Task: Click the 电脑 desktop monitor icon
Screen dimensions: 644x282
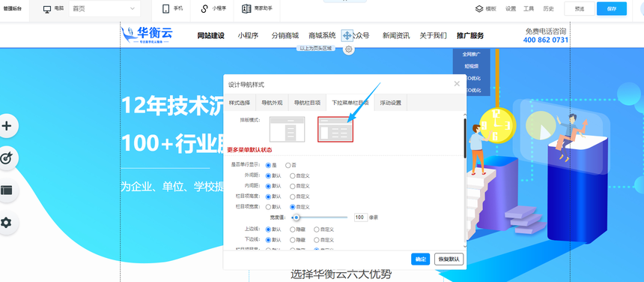Action: pyautogui.click(x=47, y=9)
